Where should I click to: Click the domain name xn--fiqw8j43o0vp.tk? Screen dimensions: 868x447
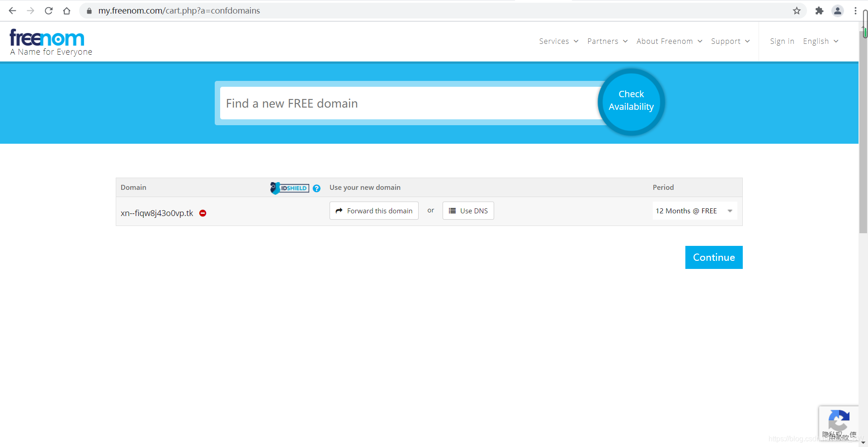(157, 213)
